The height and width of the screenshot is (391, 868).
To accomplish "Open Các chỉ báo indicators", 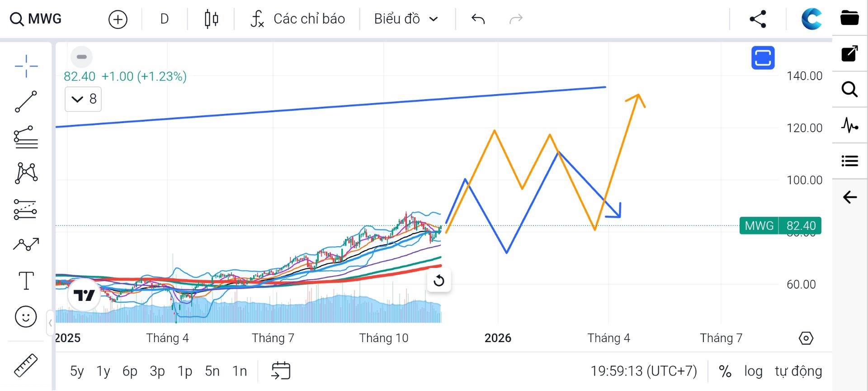I will pyautogui.click(x=298, y=19).
